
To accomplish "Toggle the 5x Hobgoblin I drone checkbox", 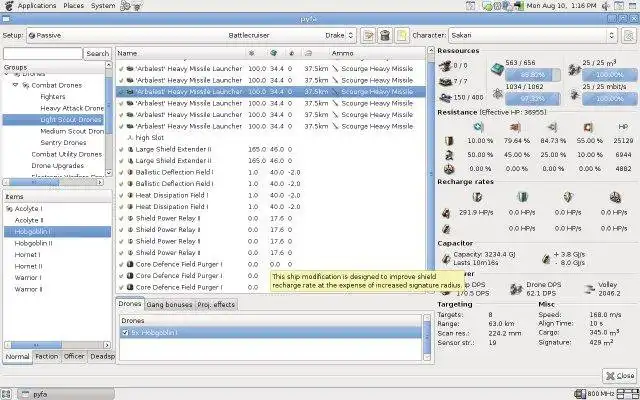I will click(125, 333).
